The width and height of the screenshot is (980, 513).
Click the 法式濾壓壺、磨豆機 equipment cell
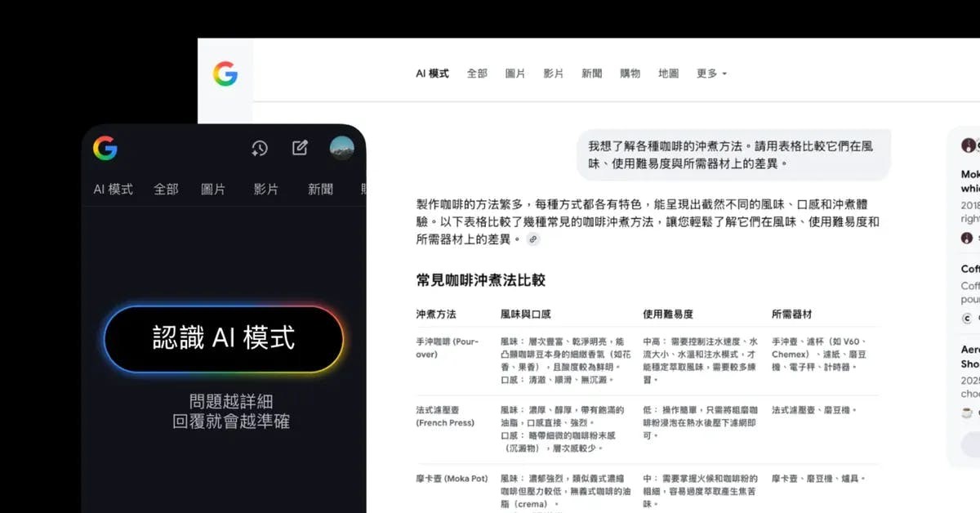pos(814,410)
